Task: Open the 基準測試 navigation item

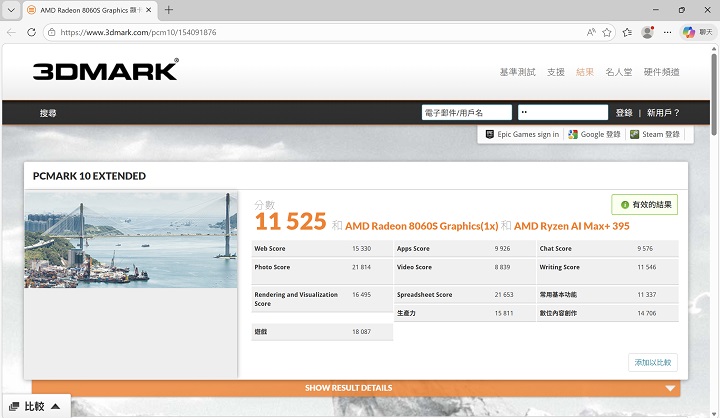Action: [518, 72]
